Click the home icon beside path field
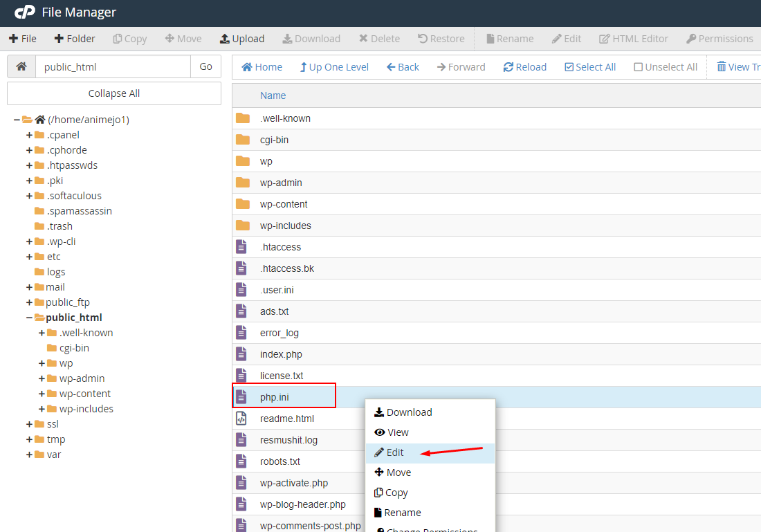Image resolution: width=761 pixels, height=532 pixels. (x=21, y=67)
